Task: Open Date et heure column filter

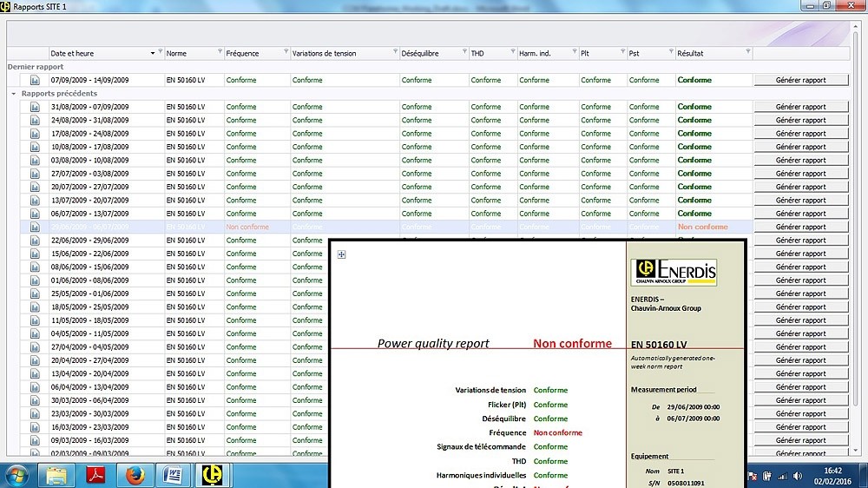Action: 161,51
